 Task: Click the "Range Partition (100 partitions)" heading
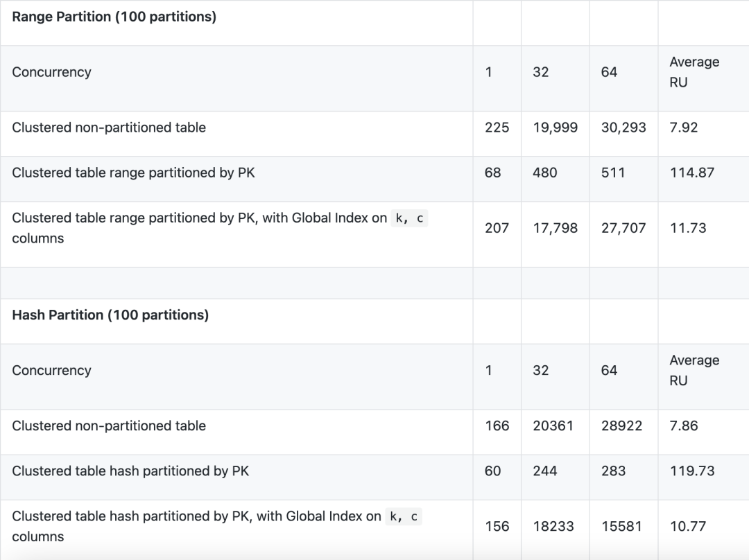tap(114, 17)
